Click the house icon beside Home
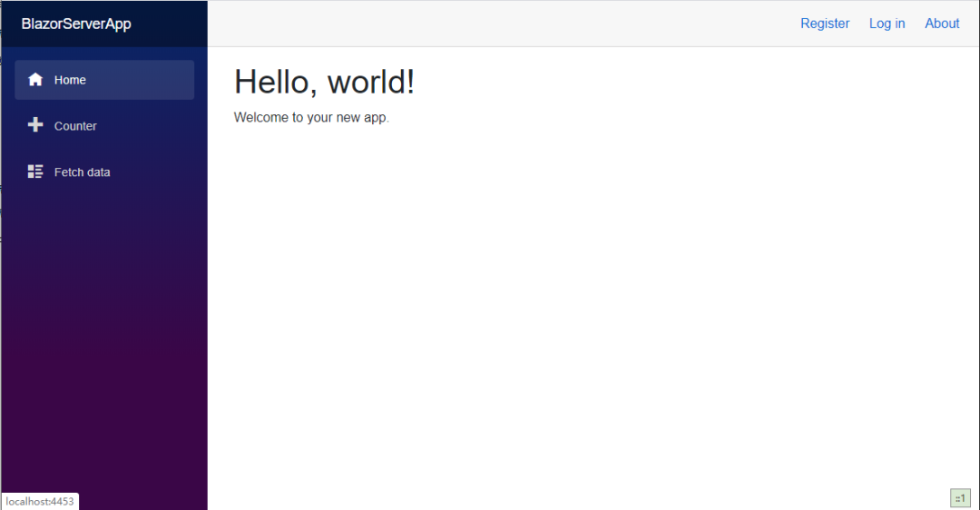Viewport: 980px width, 510px height. tap(35, 80)
